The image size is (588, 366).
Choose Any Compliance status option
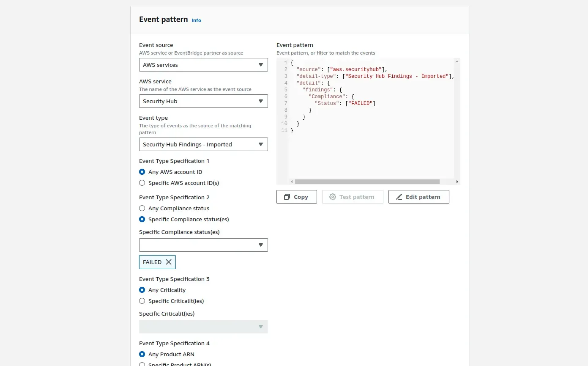tap(142, 208)
